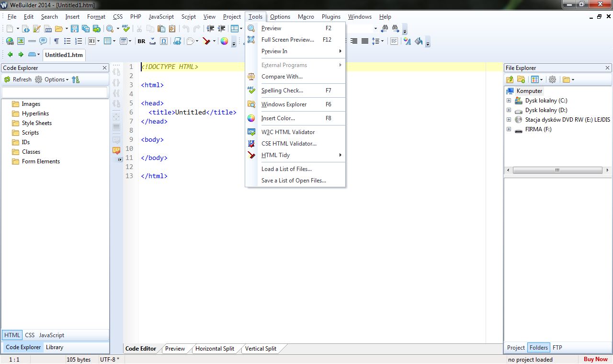Click the Insert comment bubble icon
Image resolution: width=613 pixels, height=364 pixels.
pyautogui.click(x=43, y=41)
